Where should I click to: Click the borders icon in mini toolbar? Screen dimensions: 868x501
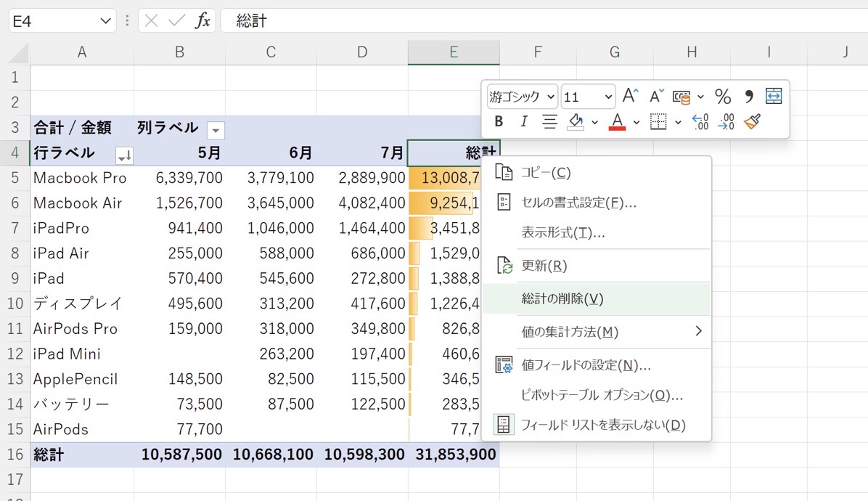(x=658, y=121)
